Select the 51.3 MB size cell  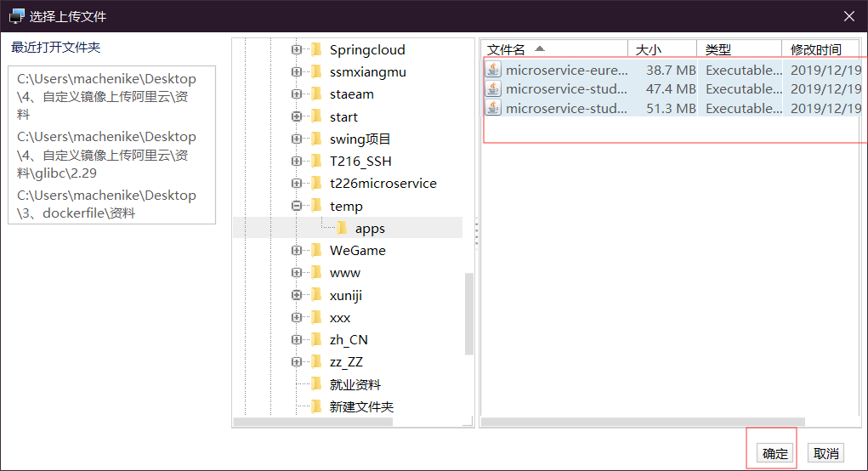pyautogui.click(x=670, y=108)
